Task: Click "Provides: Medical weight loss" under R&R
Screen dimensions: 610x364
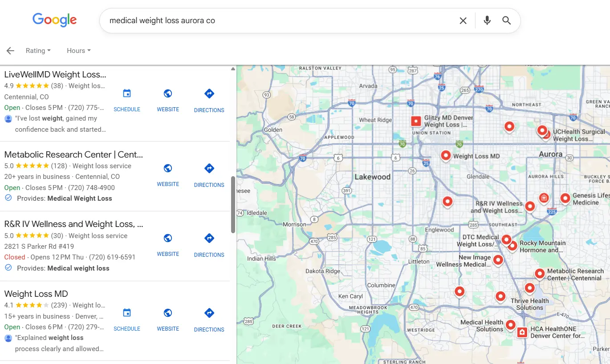Action: coord(63,268)
